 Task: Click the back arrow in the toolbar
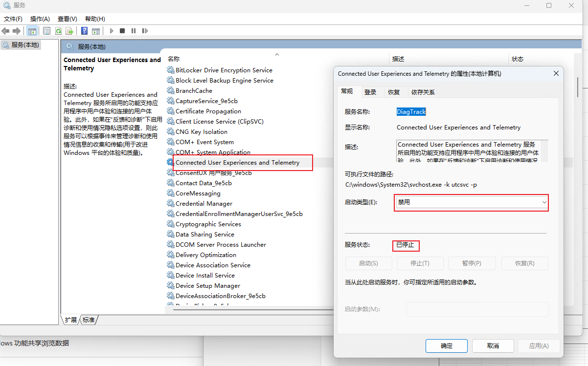(6, 31)
